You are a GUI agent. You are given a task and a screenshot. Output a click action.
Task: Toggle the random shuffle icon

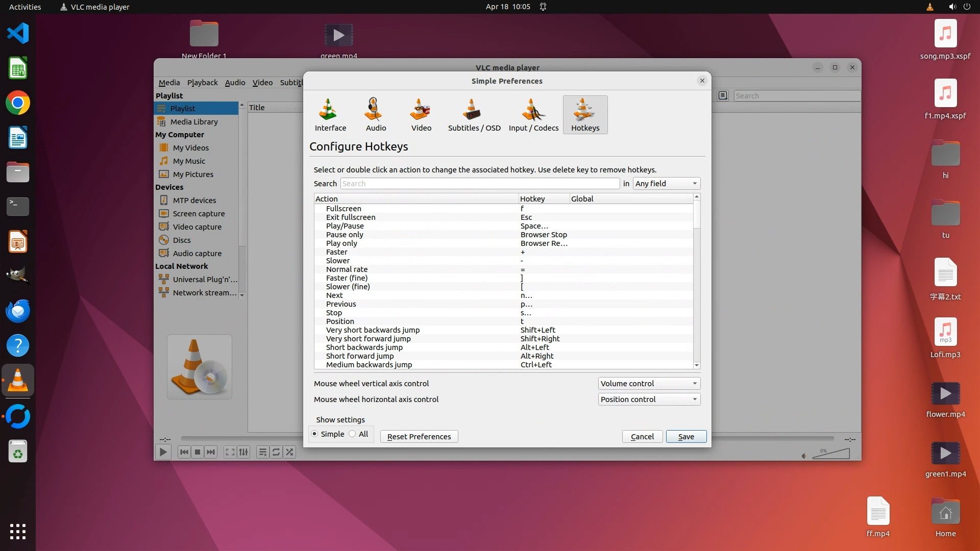click(x=289, y=452)
